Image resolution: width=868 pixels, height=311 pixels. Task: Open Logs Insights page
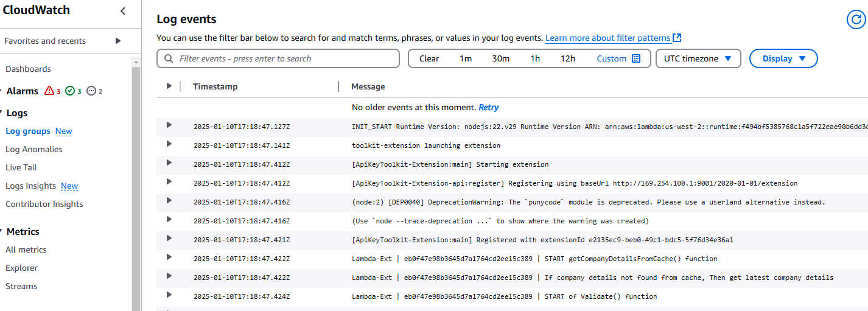pyautogui.click(x=30, y=186)
